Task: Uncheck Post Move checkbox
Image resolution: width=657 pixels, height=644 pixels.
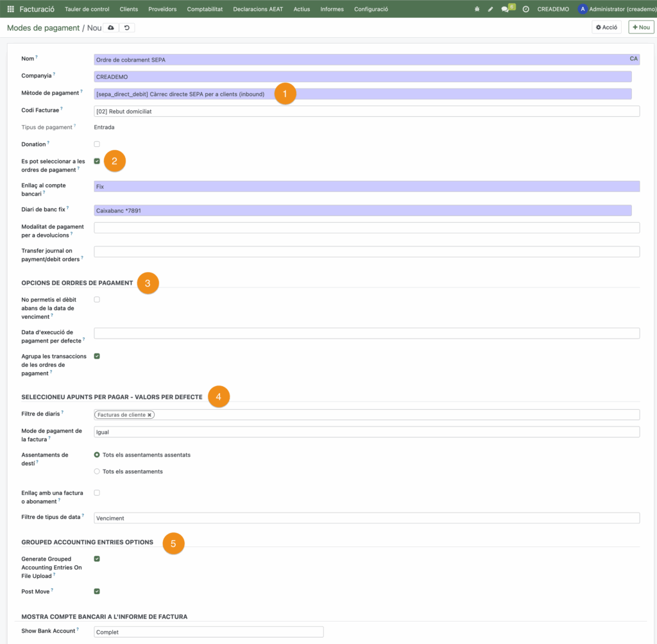Action: point(97,591)
